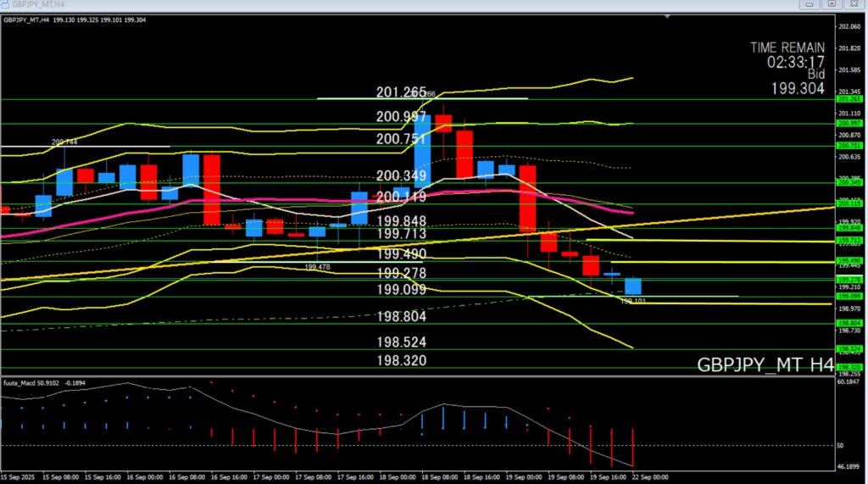Select the 198.804 level text on chart

coord(402,316)
